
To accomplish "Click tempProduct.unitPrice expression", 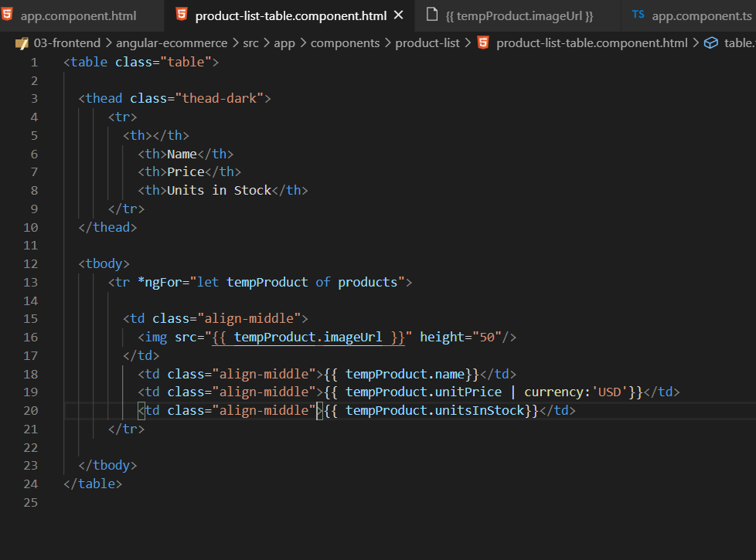I will 424,392.
